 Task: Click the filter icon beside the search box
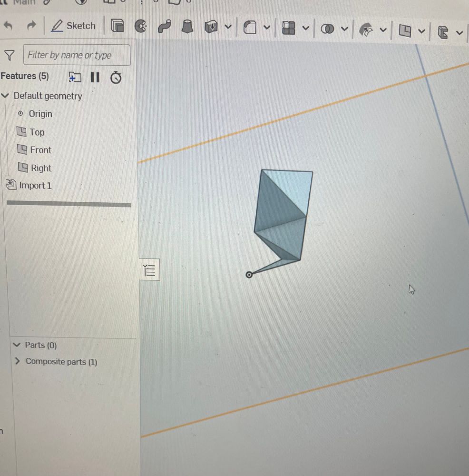click(x=10, y=55)
